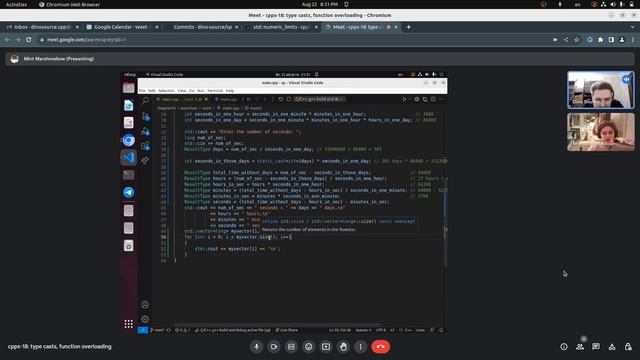Viewport: 640px width, 360px height.
Task: Reload the Meet page
Action: (29, 40)
